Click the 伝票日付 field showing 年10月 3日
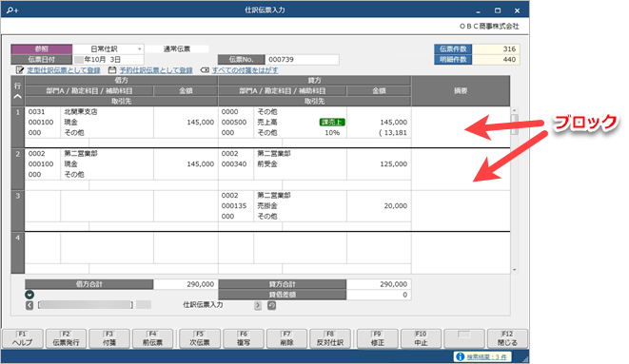Viewport: 629px width, 364px height. tap(108, 60)
